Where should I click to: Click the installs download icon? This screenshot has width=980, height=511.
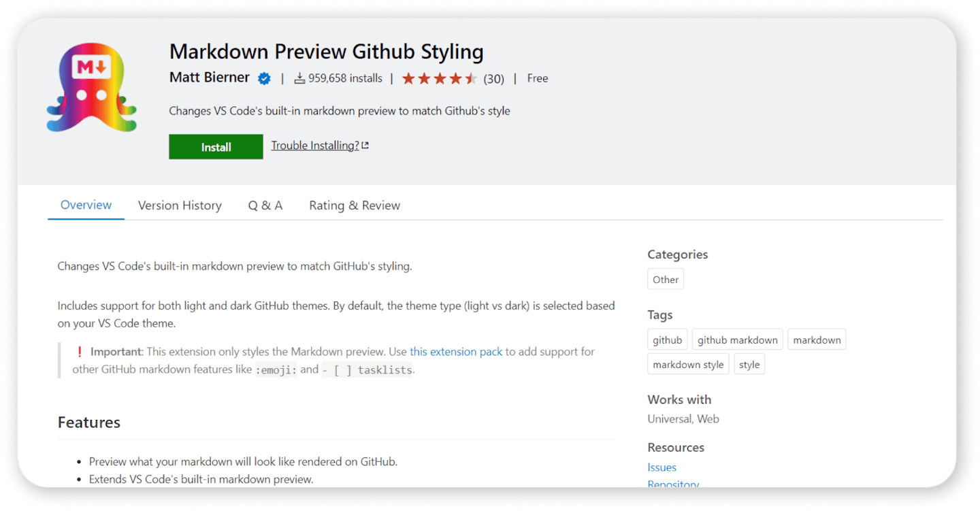(x=299, y=79)
